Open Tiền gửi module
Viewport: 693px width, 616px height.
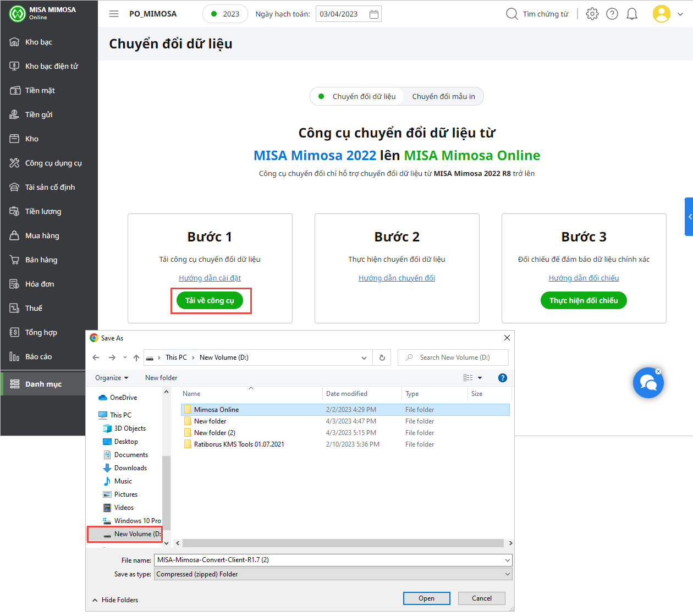[x=49, y=114]
